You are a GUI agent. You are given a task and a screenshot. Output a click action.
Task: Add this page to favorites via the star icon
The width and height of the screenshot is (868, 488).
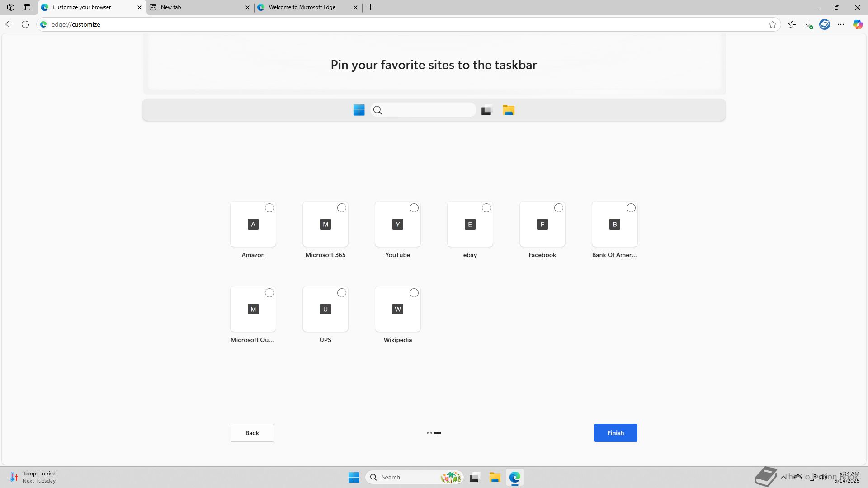(x=773, y=24)
